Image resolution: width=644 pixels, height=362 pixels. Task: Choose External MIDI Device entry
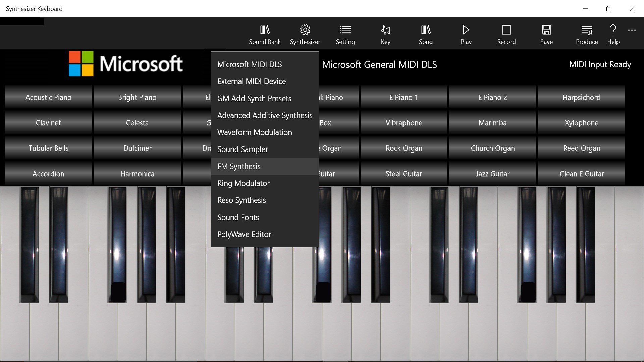(x=251, y=81)
